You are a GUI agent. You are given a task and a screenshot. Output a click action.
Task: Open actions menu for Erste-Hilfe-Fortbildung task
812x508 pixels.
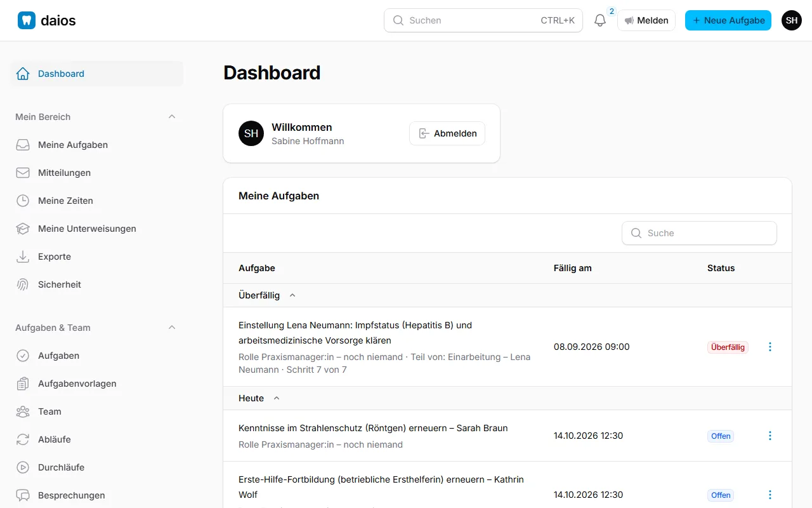[x=770, y=495]
